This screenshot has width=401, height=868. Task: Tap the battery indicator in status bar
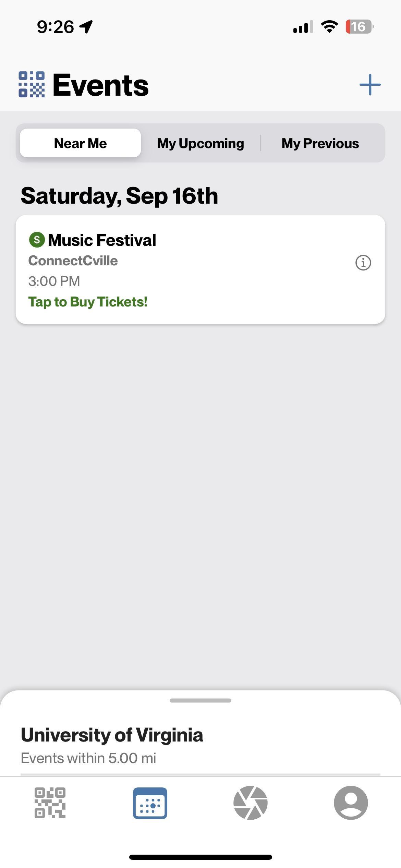(359, 27)
